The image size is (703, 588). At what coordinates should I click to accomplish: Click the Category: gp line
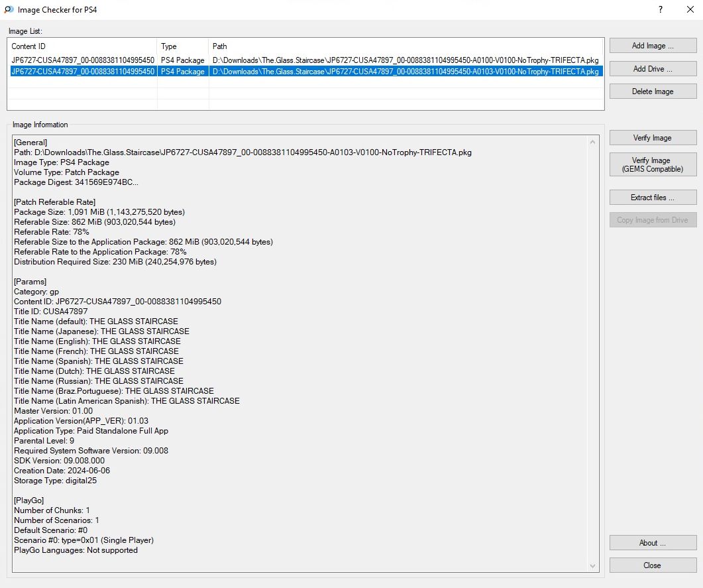click(x=36, y=292)
